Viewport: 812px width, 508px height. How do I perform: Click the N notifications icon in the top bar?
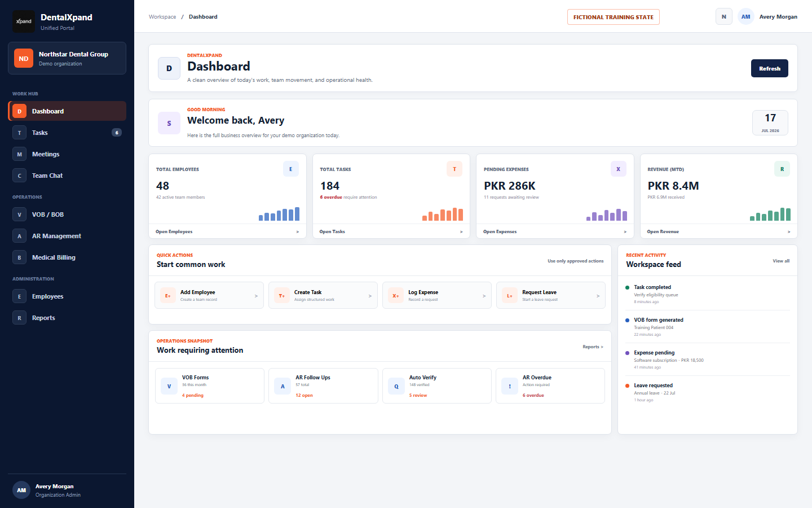[724, 16]
